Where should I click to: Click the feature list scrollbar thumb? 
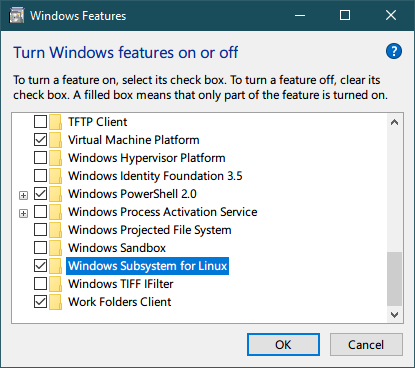tap(394, 279)
